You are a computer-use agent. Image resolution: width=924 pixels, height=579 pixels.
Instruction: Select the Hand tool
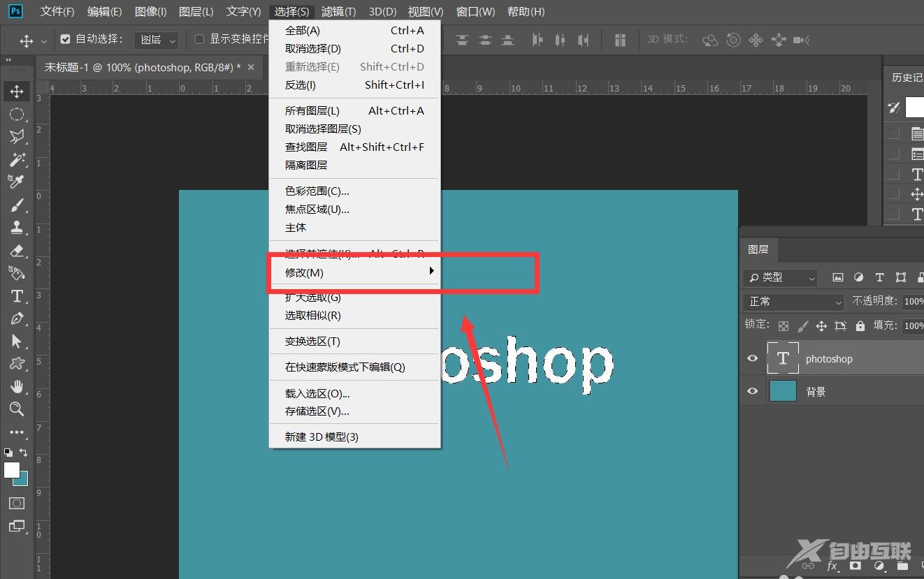[17, 386]
